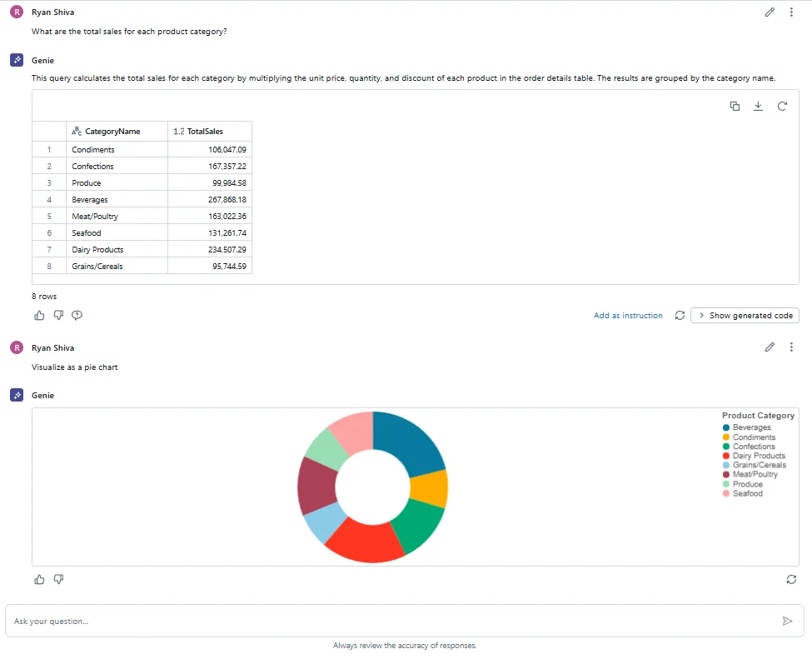
Task: Click the Beverages color swatch in the legend
Action: tap(724, 427)
